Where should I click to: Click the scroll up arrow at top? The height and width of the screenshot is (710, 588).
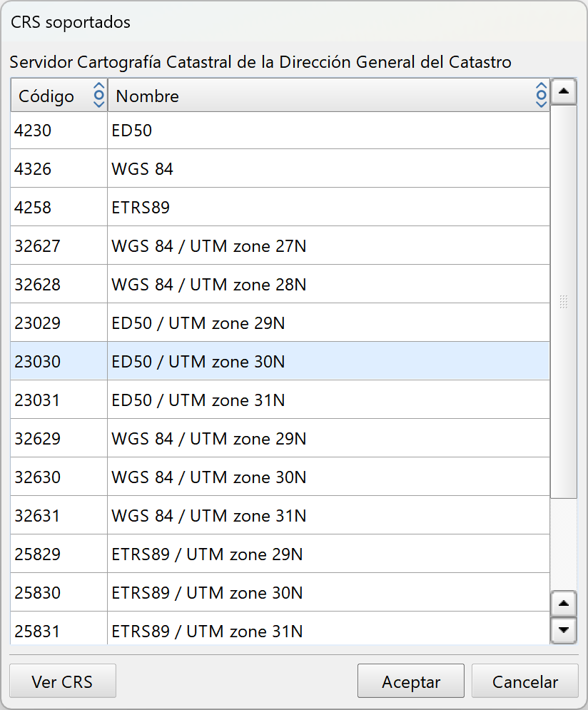click(564, 91)
